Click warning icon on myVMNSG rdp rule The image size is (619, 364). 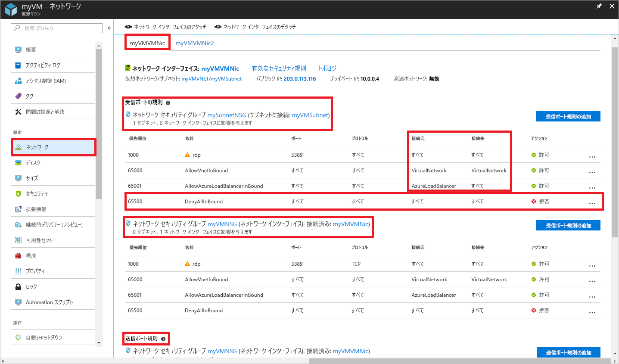pos(187,264)
